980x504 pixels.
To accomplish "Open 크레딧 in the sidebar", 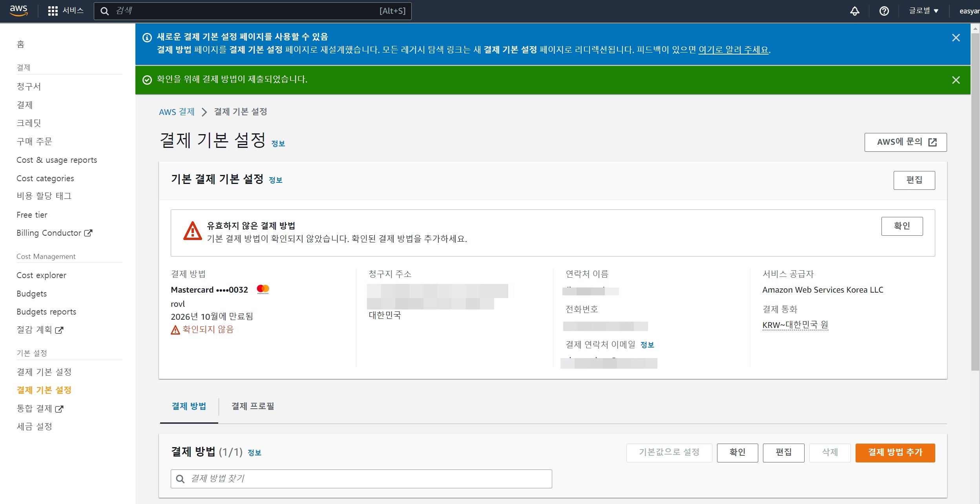I will point(29,123).
